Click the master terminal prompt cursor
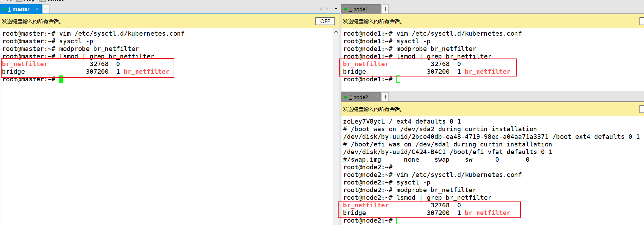 pos(61,79)
